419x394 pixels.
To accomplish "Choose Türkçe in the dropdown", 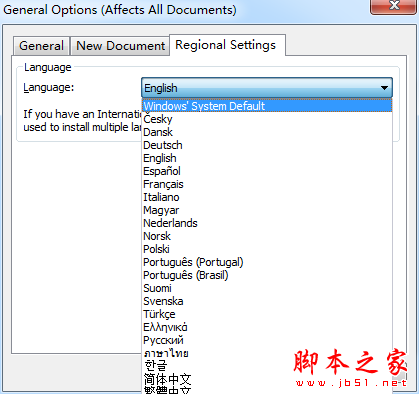I will click(x=267, y=314).
